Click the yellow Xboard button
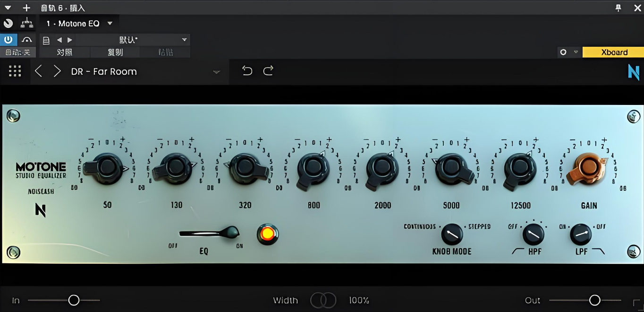644x312 pixels. 613,52
